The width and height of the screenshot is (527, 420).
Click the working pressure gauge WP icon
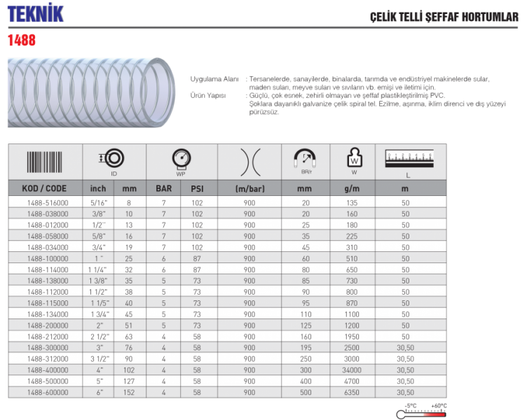(x=181, y=158)
